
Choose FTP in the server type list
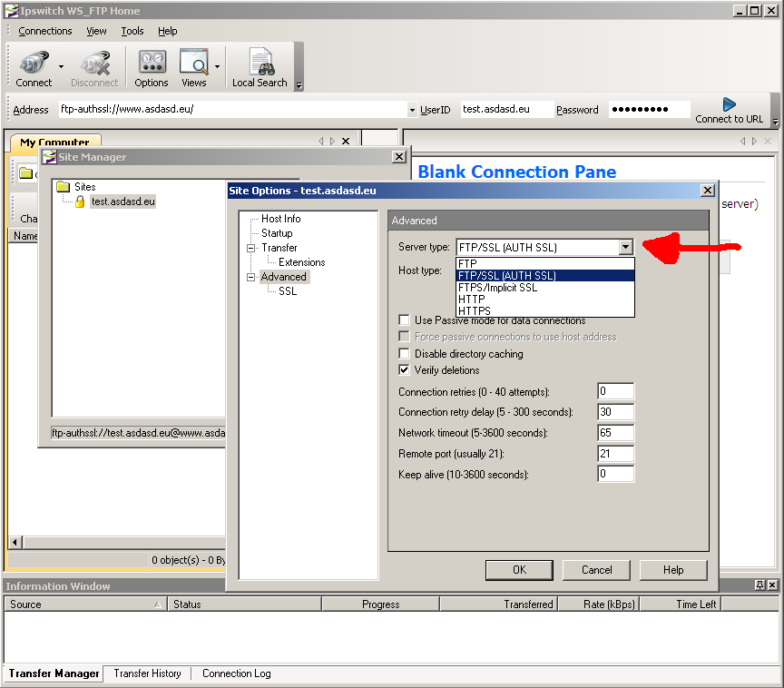[545, 263]
